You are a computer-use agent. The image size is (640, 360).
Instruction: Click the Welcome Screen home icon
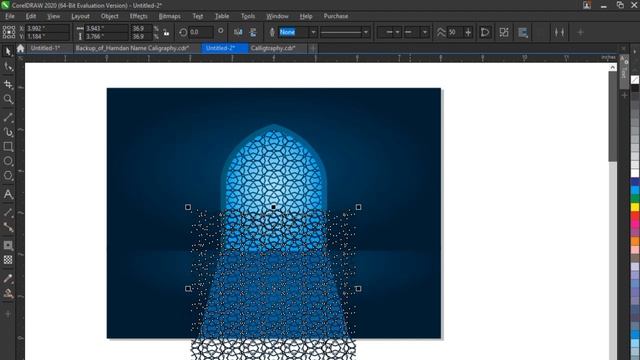20,48
